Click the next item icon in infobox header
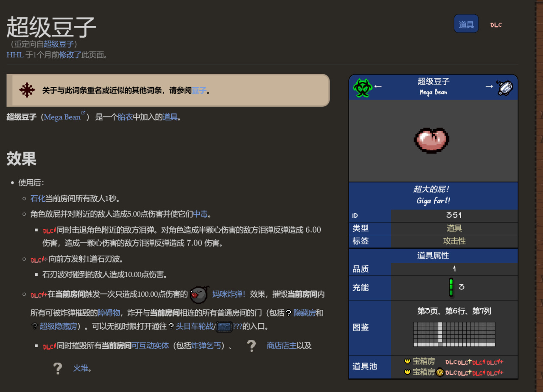 click(505, 87)
